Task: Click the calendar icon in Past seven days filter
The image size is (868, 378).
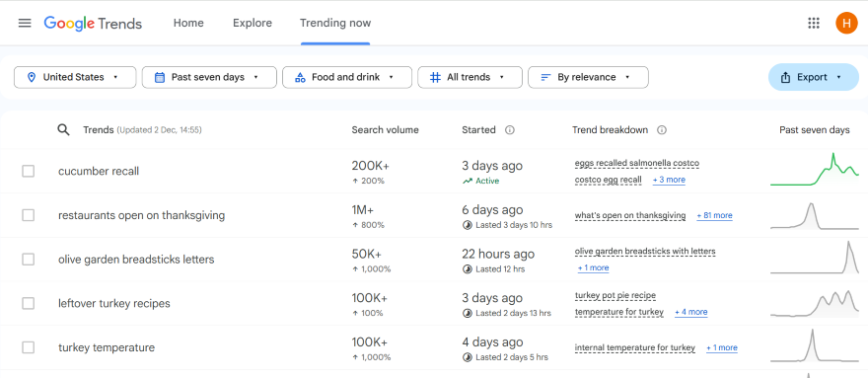Action: tap(160, 77)
